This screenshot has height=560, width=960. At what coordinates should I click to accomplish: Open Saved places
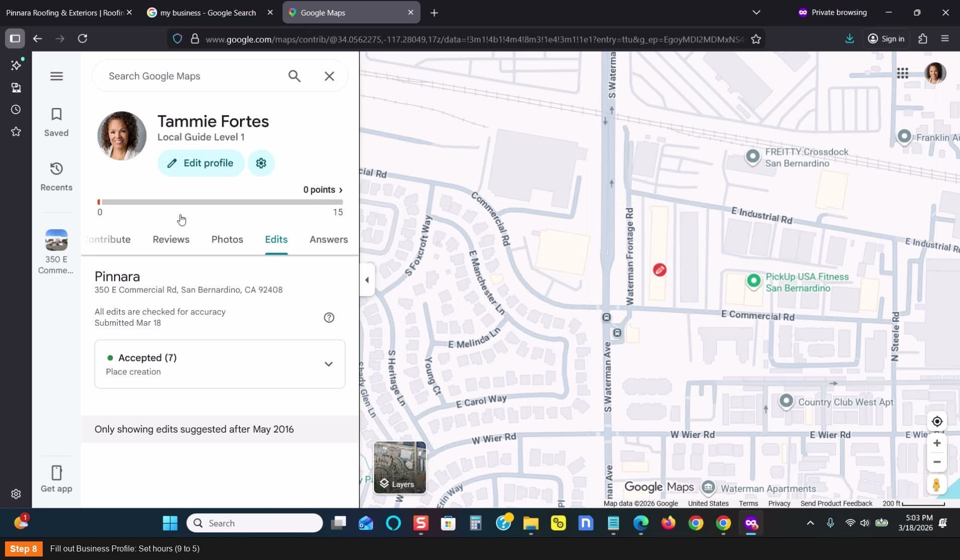click(56, 122)
